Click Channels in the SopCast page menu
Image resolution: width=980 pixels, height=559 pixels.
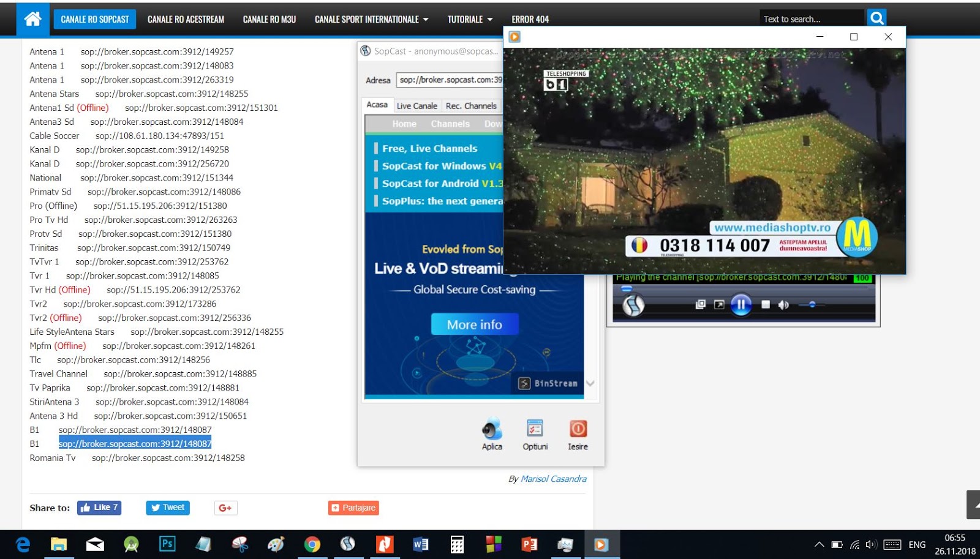point(450,124)
